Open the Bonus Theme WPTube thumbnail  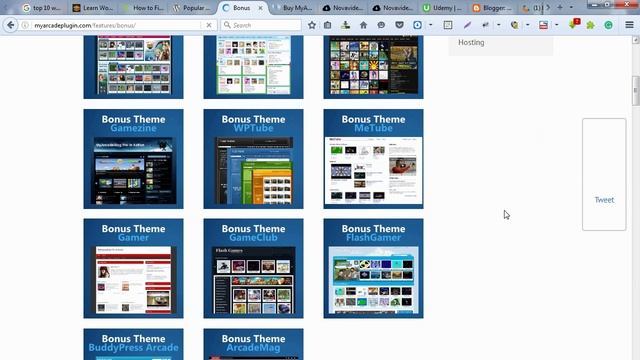pyautogui.click(x=253, y=159)
